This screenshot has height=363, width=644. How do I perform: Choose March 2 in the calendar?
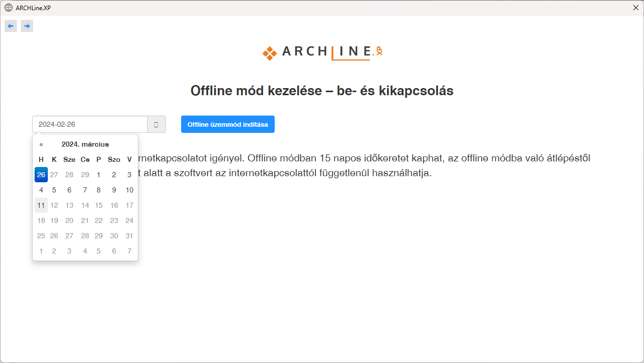point(114,175)
